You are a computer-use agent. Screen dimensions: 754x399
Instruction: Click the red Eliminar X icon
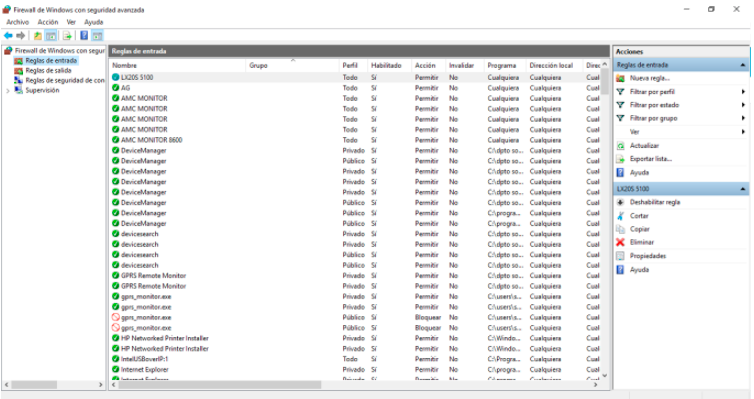(621, 242)
